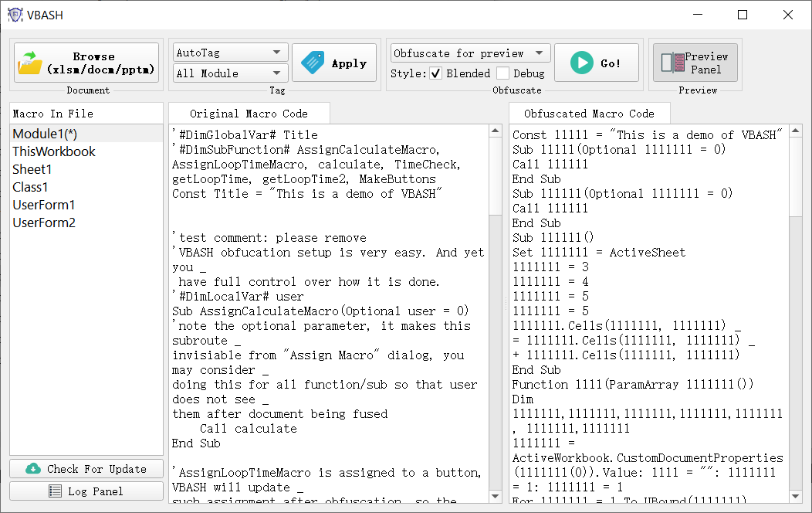Select ThisWorkbook in macro list
This screenshot has height=513, width=812.
[86, 151]
